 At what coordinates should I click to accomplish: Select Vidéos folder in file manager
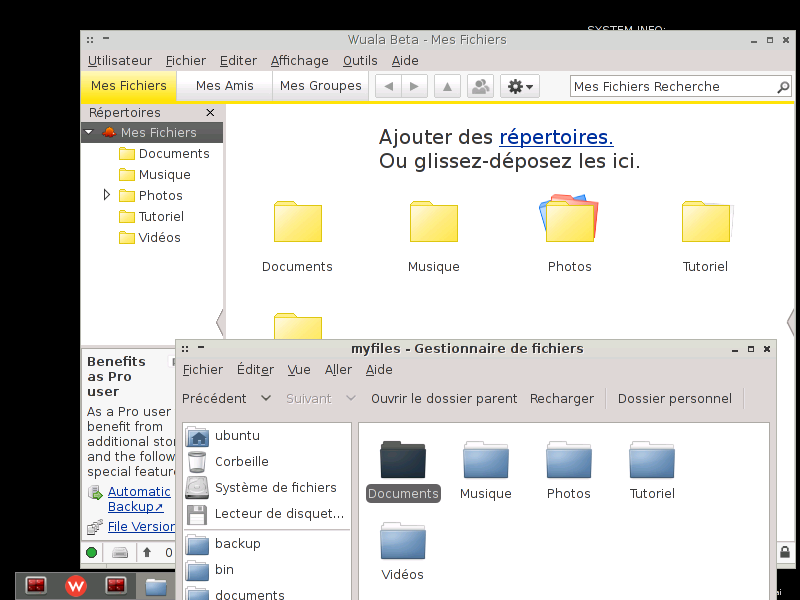[x=403, y=552]
